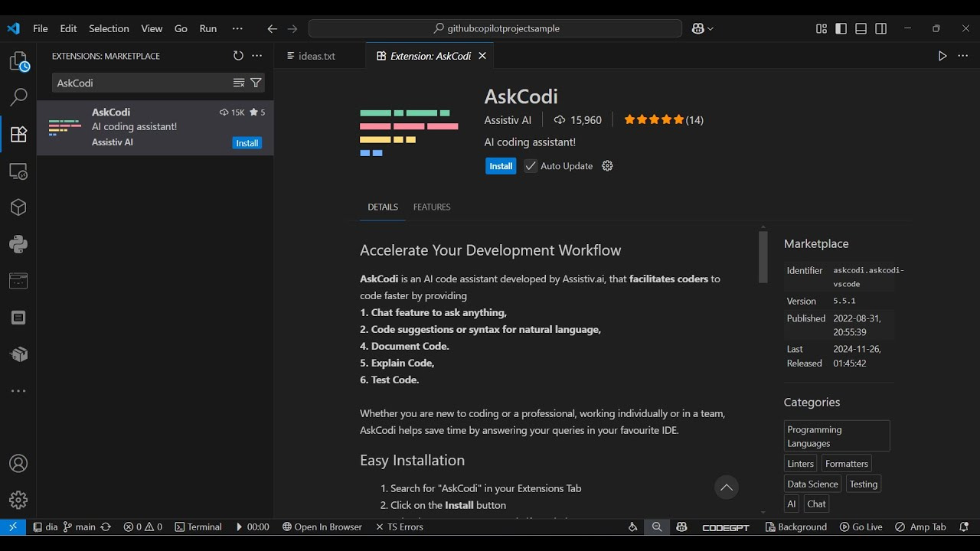Toggle the primary side bar

[x=841, y=28]
